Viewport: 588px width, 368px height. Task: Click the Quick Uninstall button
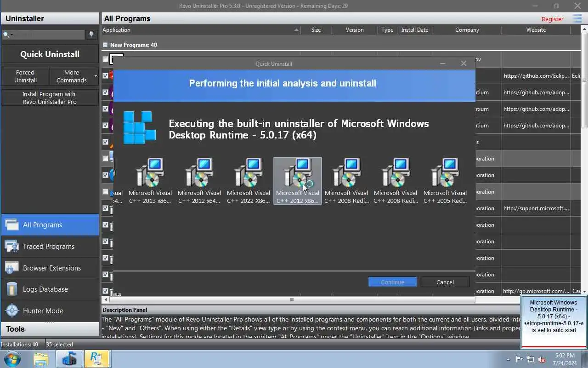50,54
